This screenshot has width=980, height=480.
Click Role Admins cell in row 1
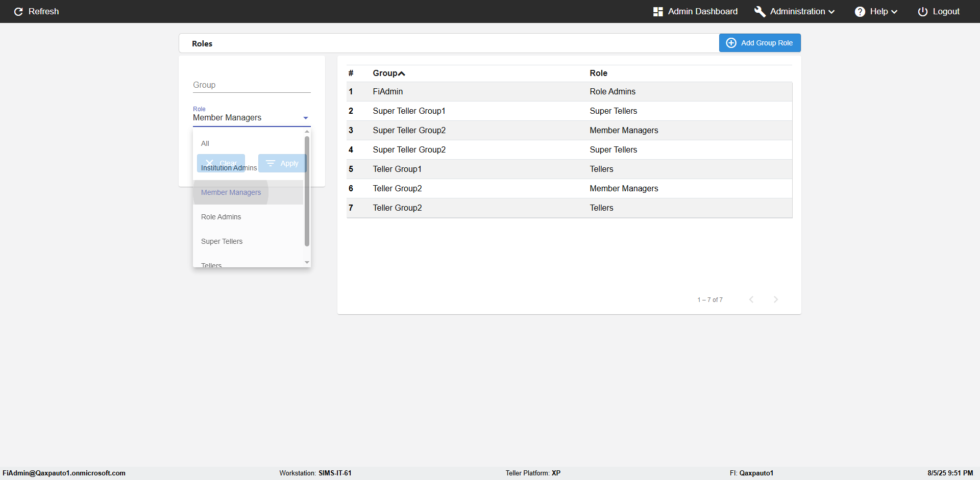click(612, 92)
